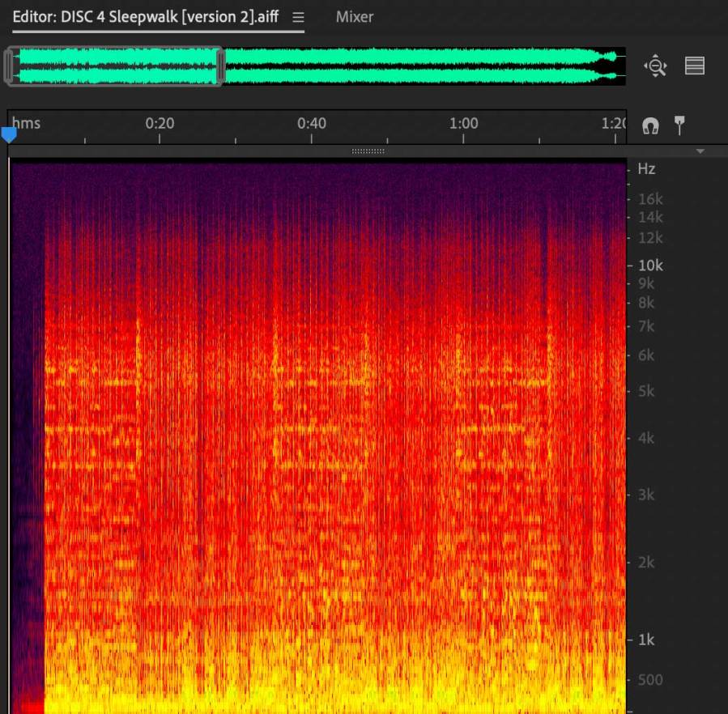The width and height of the screenshot is (728, 714).
Task: Click the hms time format label
Action: tap(26, 124)
